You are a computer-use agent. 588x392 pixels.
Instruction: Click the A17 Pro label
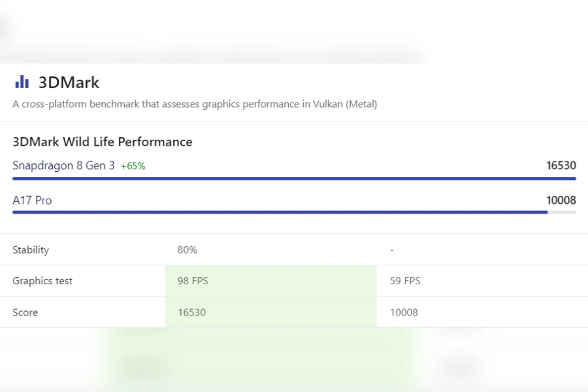pos(32,201)
